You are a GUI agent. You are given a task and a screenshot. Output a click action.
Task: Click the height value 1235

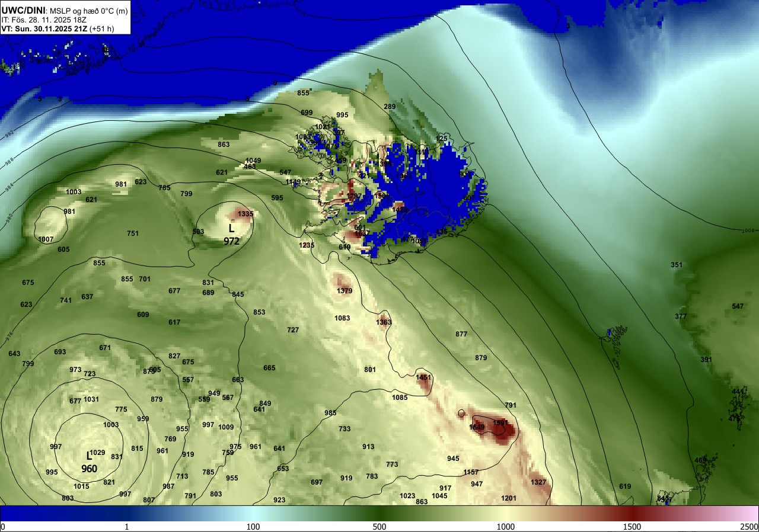(307, 245)
